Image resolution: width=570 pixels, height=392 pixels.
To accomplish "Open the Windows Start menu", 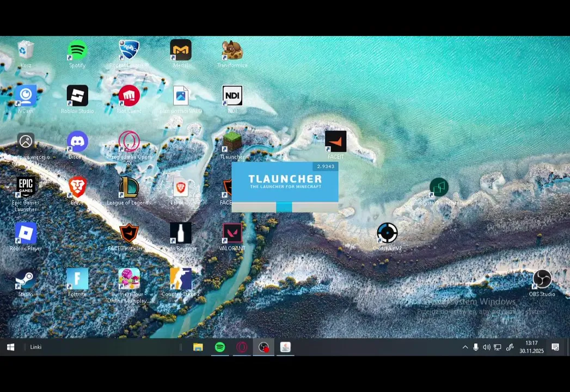I will [x=10, y=347].
